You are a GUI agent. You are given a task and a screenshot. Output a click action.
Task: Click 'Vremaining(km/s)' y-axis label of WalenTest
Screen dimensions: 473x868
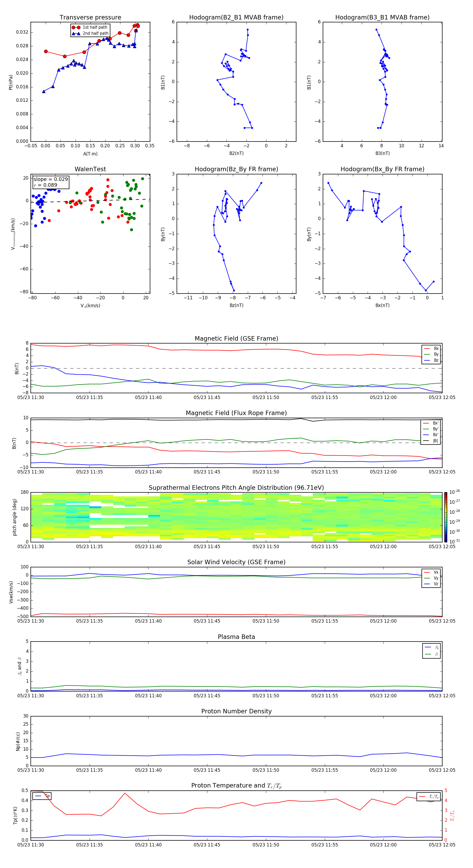click(x=13, y=234)
